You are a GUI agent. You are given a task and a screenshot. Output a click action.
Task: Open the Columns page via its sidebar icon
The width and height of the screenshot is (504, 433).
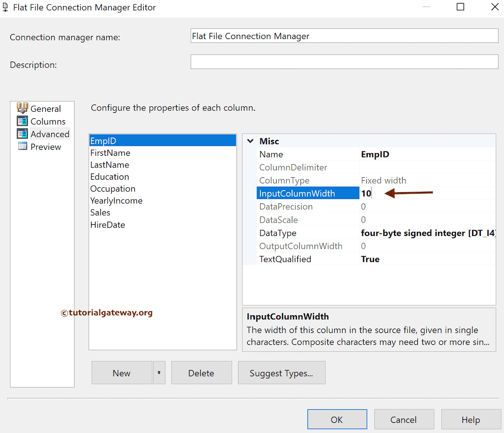pos(23,121)
